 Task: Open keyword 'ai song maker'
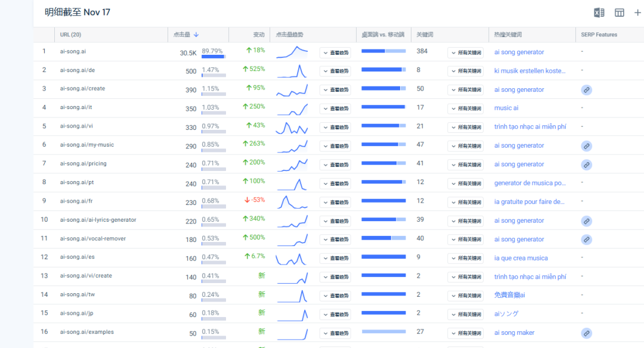[x=514, y=333]
